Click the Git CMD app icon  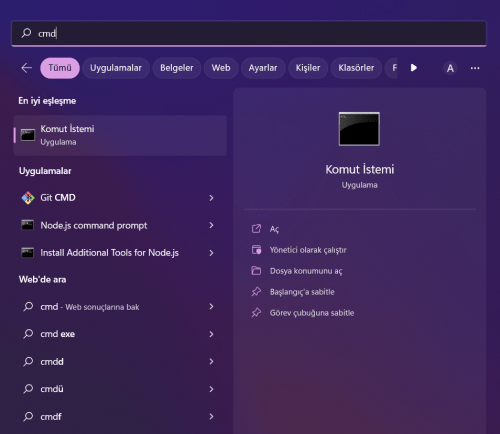(x=28, y=198)
